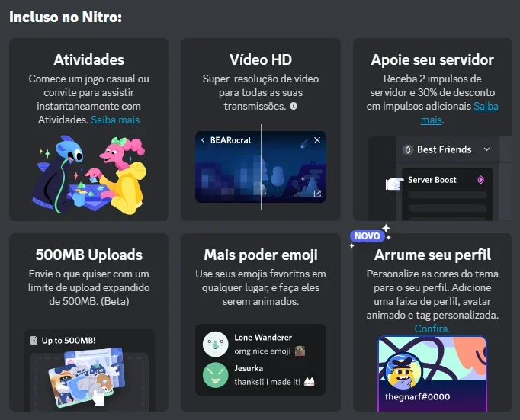Click the pink boost gem icon
The width and height of the screenshot is (520, 420).
pyautogui.click(x=480, y=180)
